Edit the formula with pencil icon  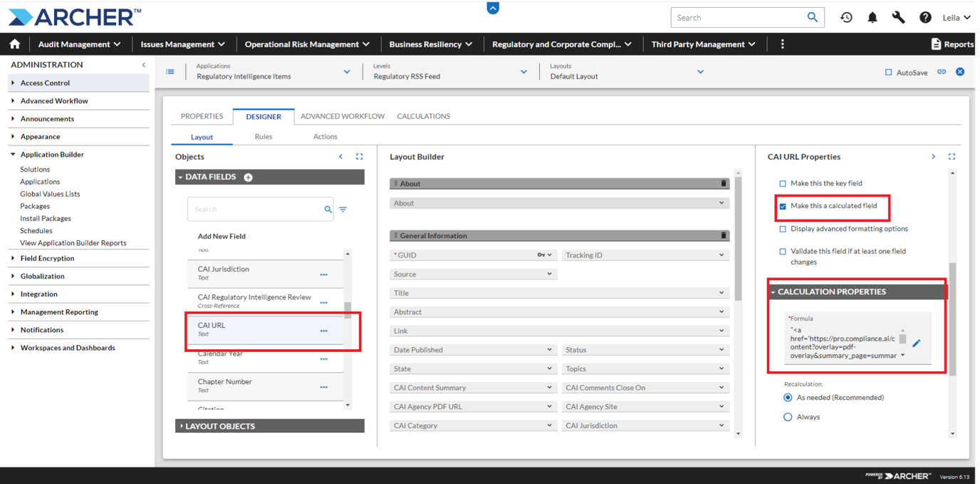pyautogui.click(x=917, y=343)
